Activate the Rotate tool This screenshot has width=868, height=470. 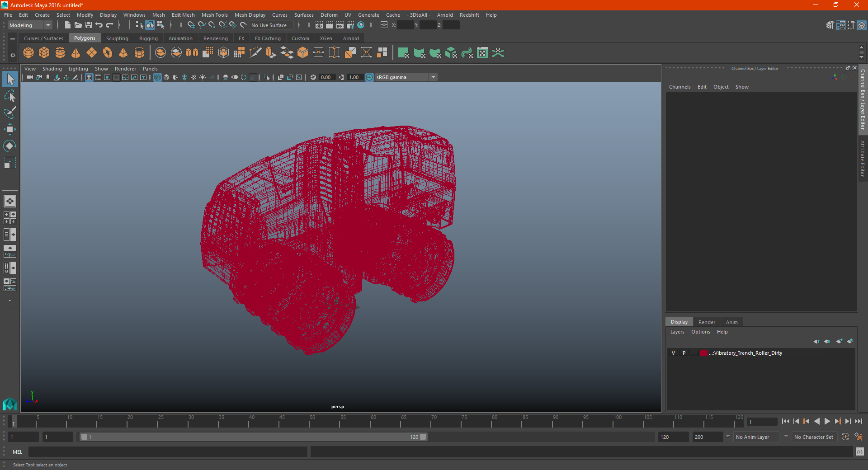10,146
